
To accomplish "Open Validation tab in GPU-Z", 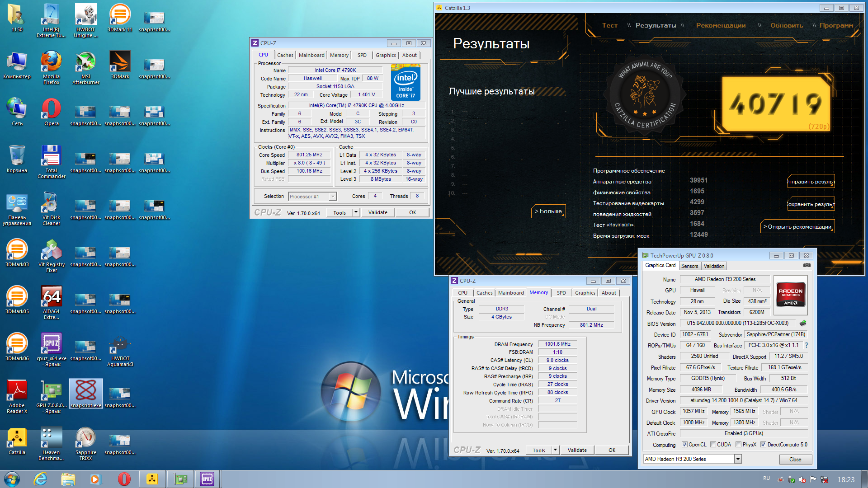I will click(714, 266).
